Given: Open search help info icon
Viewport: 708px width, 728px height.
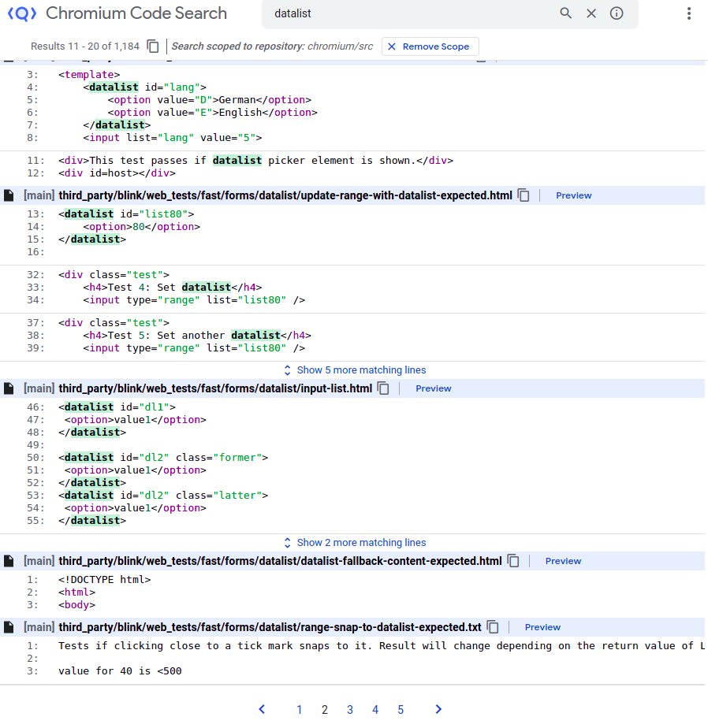Looking at the screenshot, I should coord(617,13).
